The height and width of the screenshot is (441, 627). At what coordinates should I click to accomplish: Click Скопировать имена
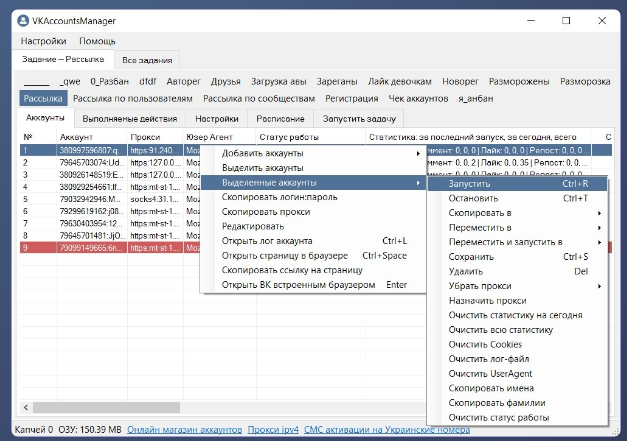[517, 388]
